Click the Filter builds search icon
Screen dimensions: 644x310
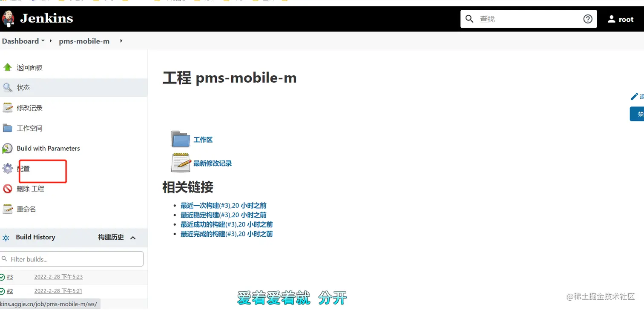pos(4,259)
